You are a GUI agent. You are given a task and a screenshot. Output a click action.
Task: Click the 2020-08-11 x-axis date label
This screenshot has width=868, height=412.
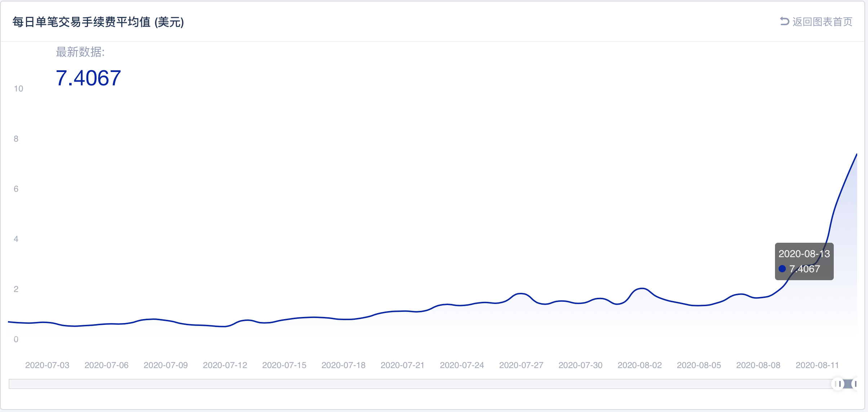tap(817, 365)
